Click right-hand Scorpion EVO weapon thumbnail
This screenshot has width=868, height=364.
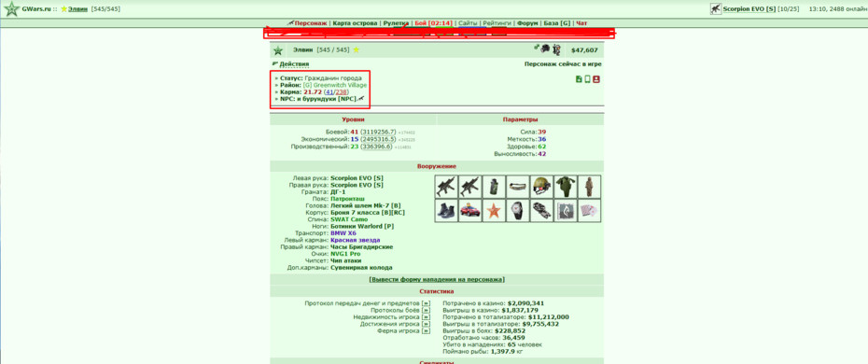point(470,187)
